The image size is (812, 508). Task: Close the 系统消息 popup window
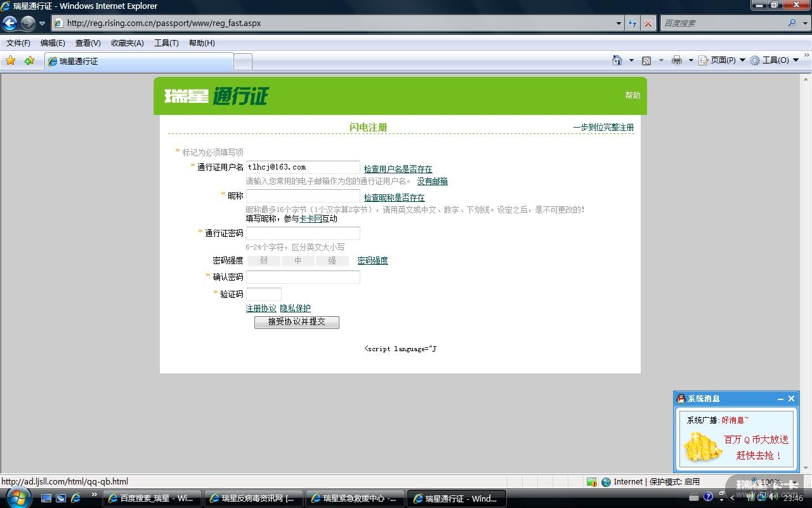(791, 399)
